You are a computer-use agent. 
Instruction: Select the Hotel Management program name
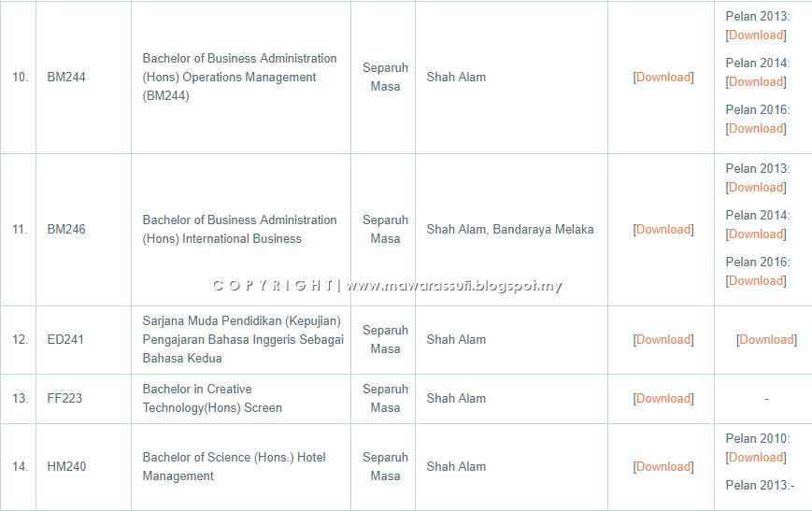[235, 467]
